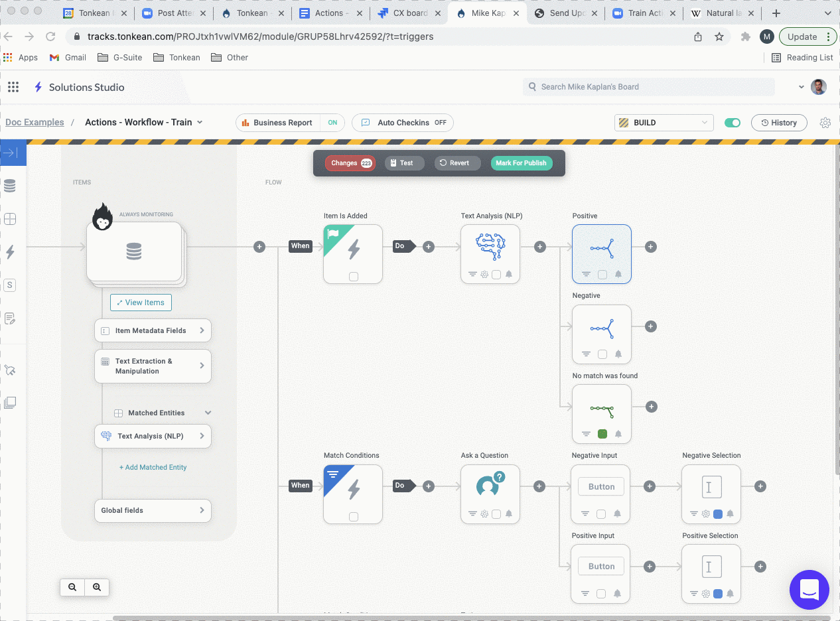Check the checkbox under Item Is Added trigger
Viewport: 840px width, 621px height.
coord(354,277)
